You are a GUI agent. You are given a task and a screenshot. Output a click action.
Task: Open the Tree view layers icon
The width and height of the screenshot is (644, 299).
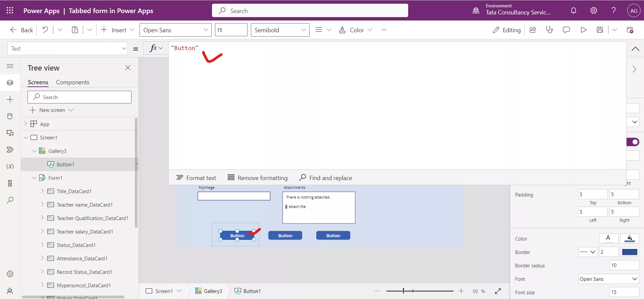coord(10,83)
